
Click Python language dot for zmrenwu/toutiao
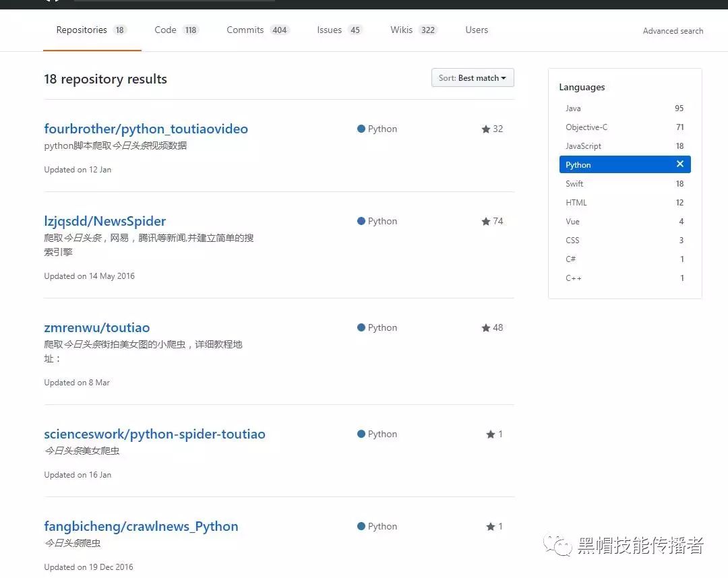361,327
